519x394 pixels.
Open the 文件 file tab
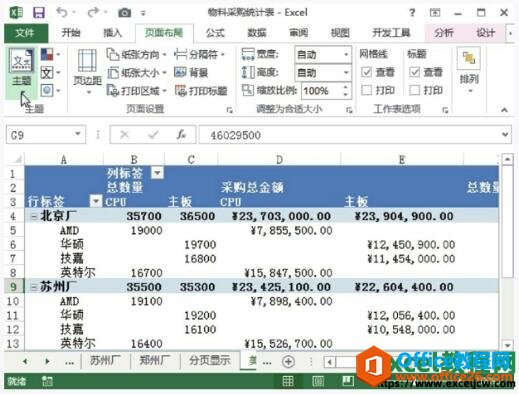(x=26, y=33)
